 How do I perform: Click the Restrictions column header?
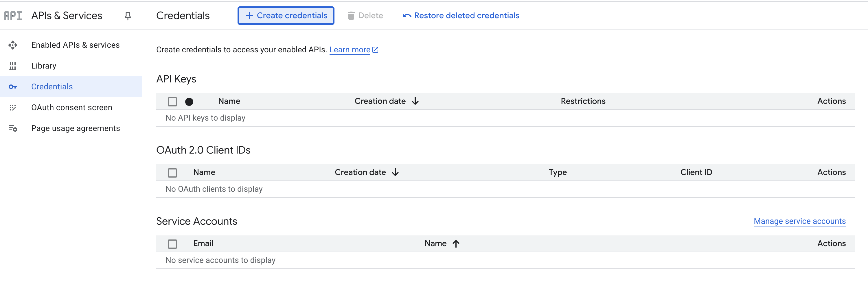click(x=583, y=101)
